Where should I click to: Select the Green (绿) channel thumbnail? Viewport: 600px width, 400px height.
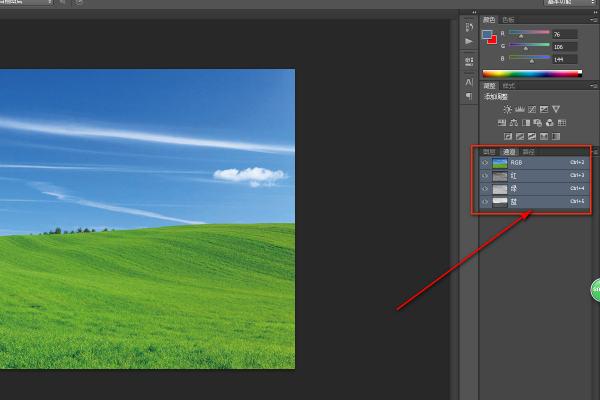pyautogui.click(x=500, y=189)
